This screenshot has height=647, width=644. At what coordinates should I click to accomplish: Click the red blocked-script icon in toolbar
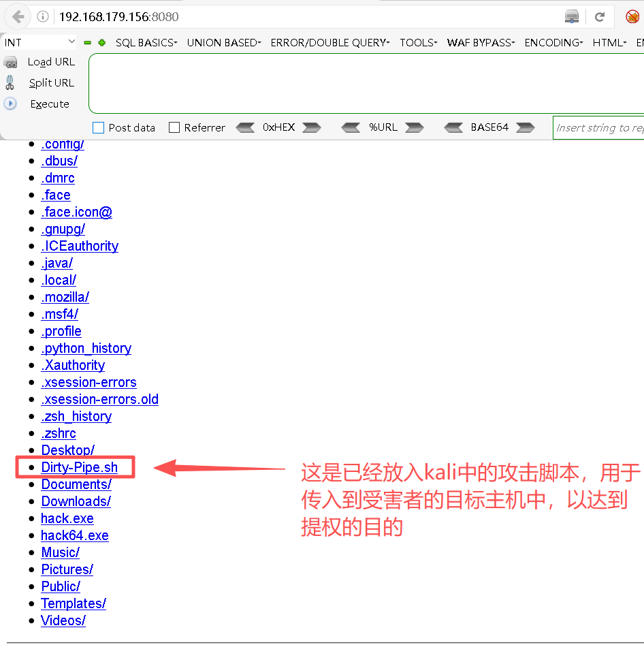click(x=632, y=17)
